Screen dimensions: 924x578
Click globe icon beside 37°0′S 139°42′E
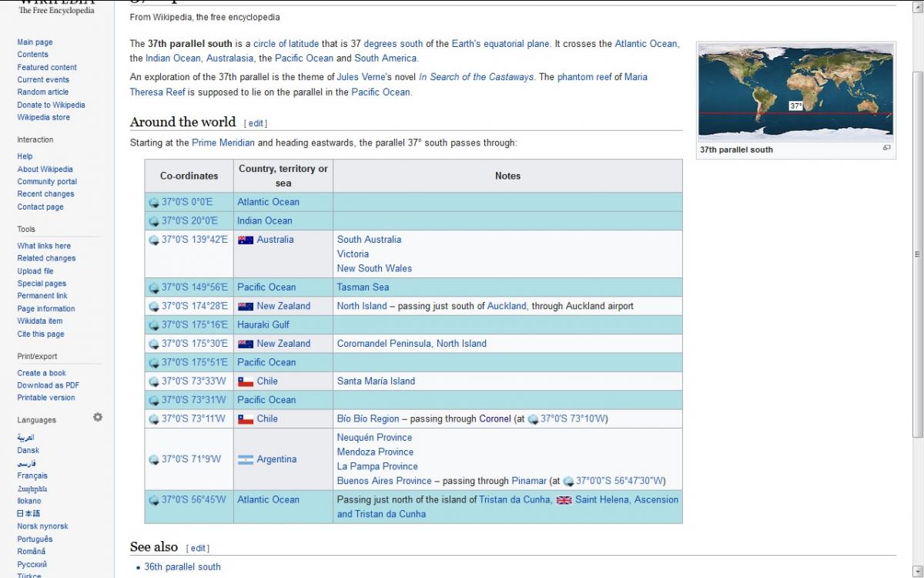click(154, 240)
